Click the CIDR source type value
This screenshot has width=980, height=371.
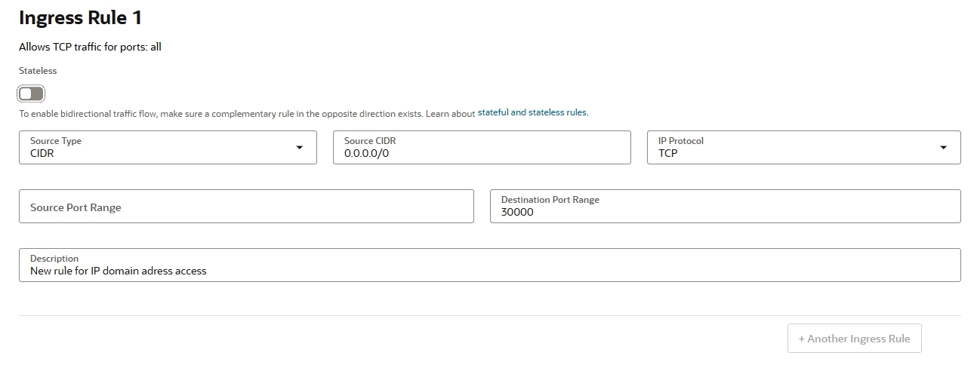click(42, 153)
